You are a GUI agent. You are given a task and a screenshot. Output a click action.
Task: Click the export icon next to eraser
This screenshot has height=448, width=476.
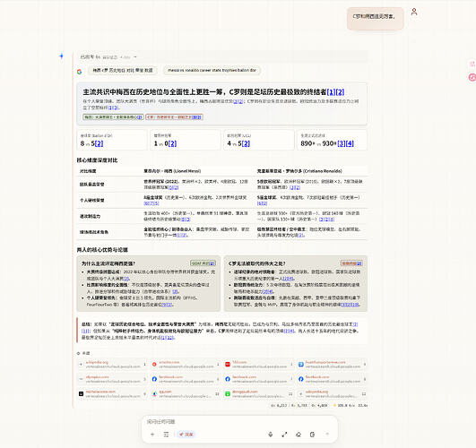(312, 435)
